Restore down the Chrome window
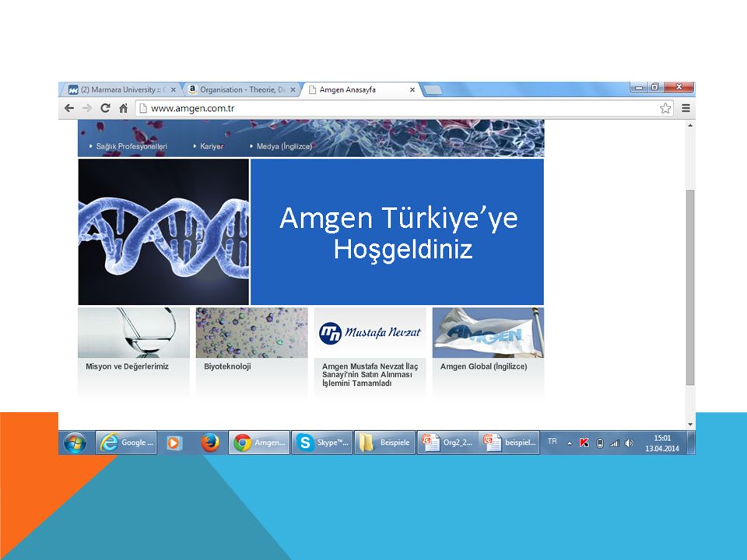The image size is (747, 560). [x=654, y=87]
